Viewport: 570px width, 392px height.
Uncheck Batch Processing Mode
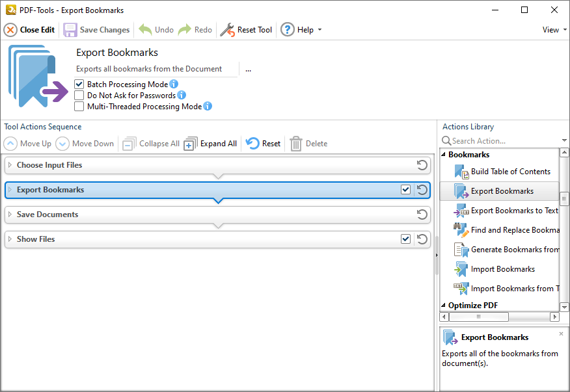pyautogui.click(x=79, y=85)
